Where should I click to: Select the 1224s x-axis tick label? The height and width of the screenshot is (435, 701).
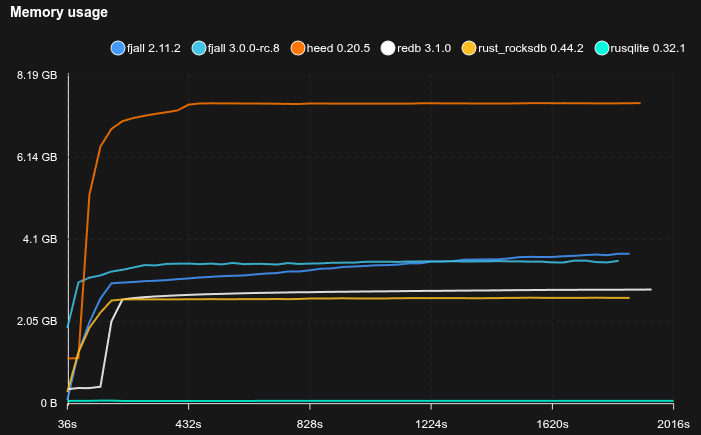click(431, 423)
